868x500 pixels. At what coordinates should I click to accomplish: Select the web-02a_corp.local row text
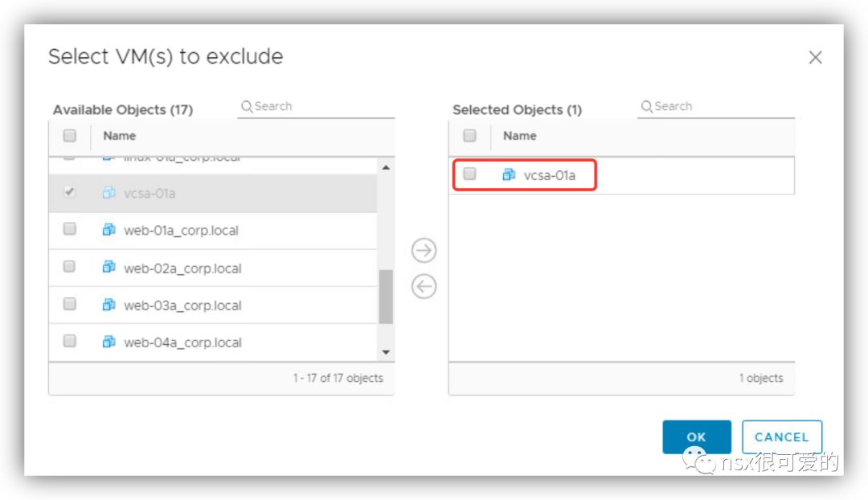182,268
